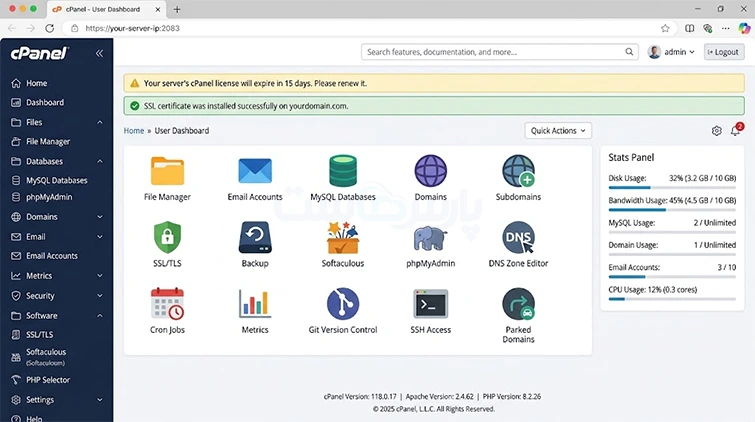Screen dimensions: 755x422
Task: Collapse the sidebar with double-chevron icon
Action: click(99, 53)
